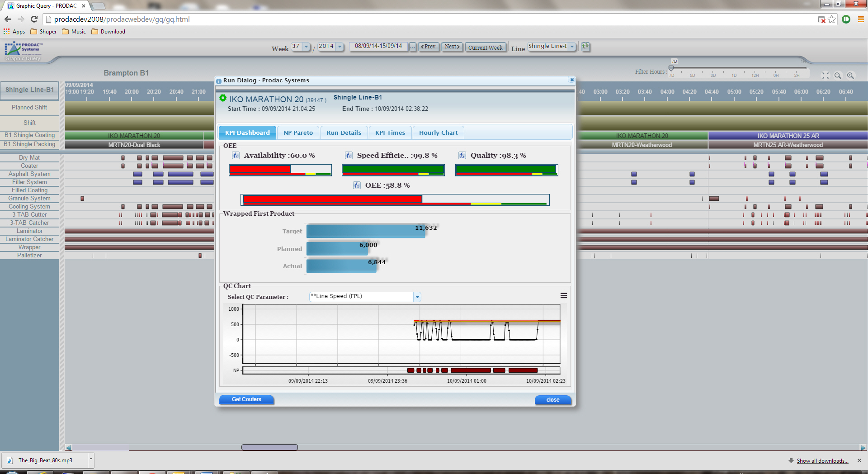Expand the Week number dropdown
868x474 pixels.
pyautogui.click(x=306, y=47)
